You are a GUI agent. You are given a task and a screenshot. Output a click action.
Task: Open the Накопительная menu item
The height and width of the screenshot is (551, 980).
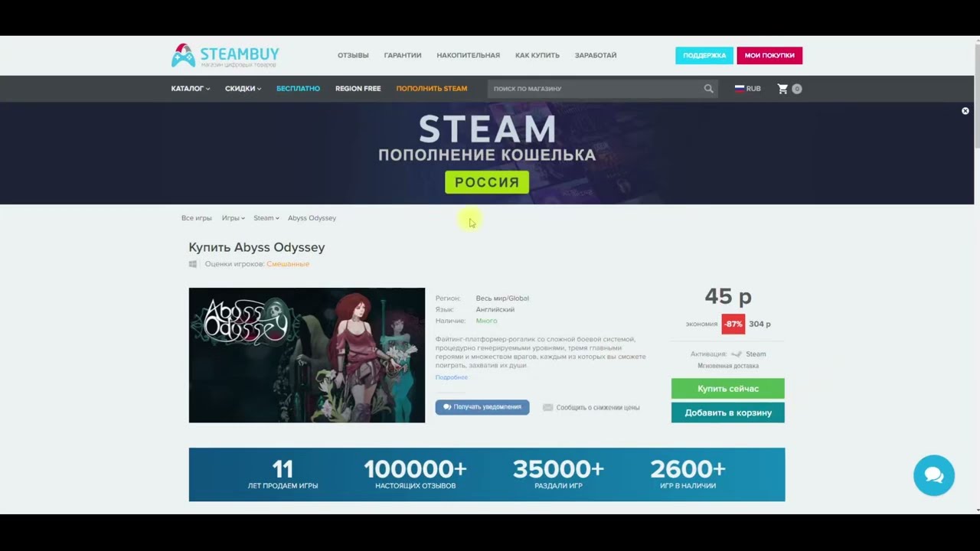[469, 55]
